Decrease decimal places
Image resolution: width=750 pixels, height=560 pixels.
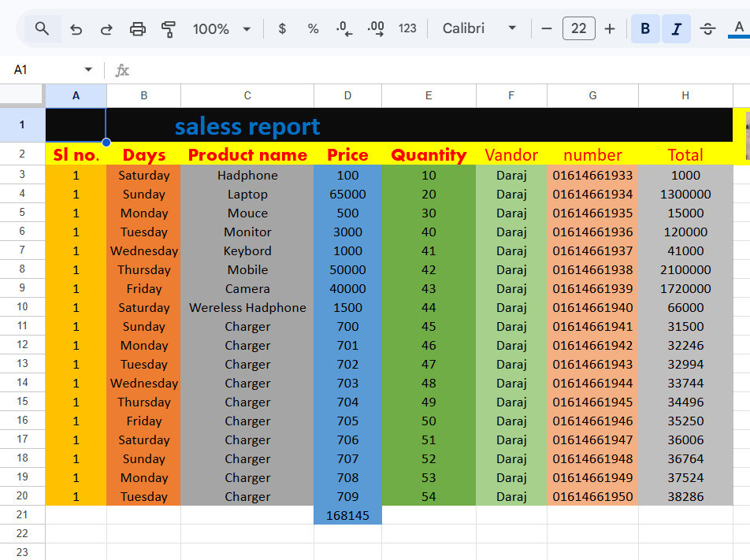[344, 29]
